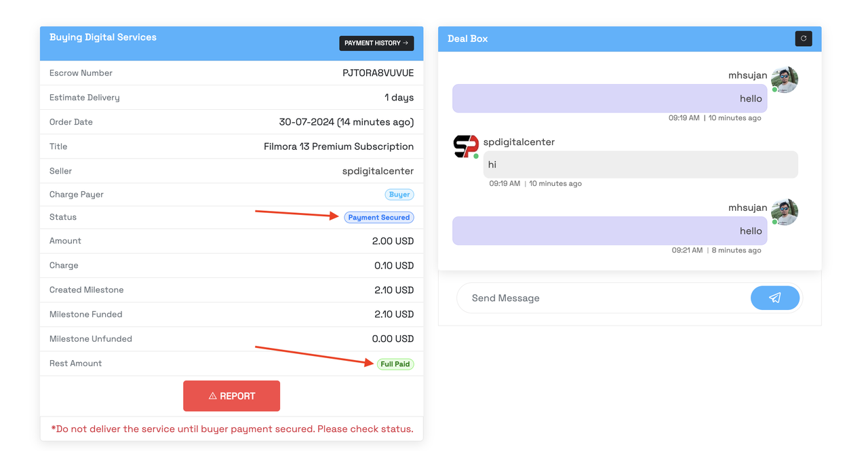This screenshot has height=451, width=868.
Task: Click the Buyer charge payer badge
Action: pos(399,195)
